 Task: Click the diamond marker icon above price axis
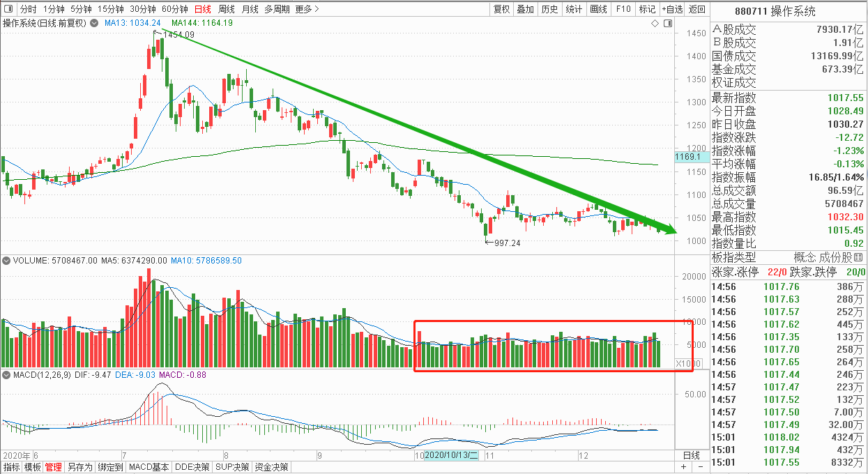(655, 24)
